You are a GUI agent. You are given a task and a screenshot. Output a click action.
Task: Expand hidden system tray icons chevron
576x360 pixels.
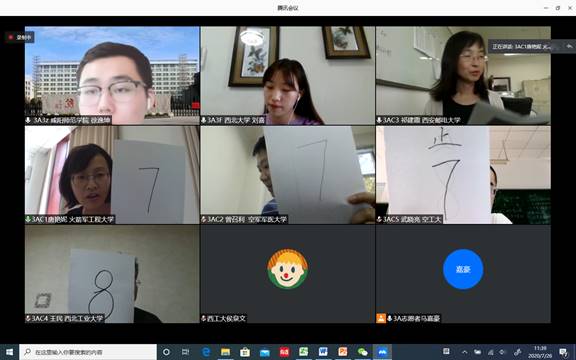465,352
